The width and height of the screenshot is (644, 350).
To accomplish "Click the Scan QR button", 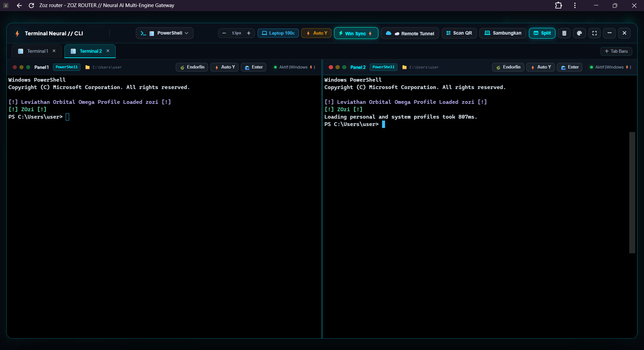I will click(459, 33).
